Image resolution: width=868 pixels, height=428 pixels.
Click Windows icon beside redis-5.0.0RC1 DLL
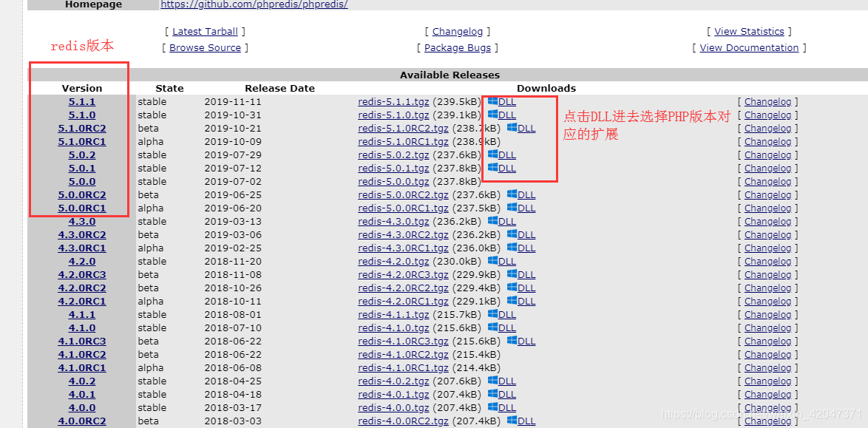[x=512, y=208]
